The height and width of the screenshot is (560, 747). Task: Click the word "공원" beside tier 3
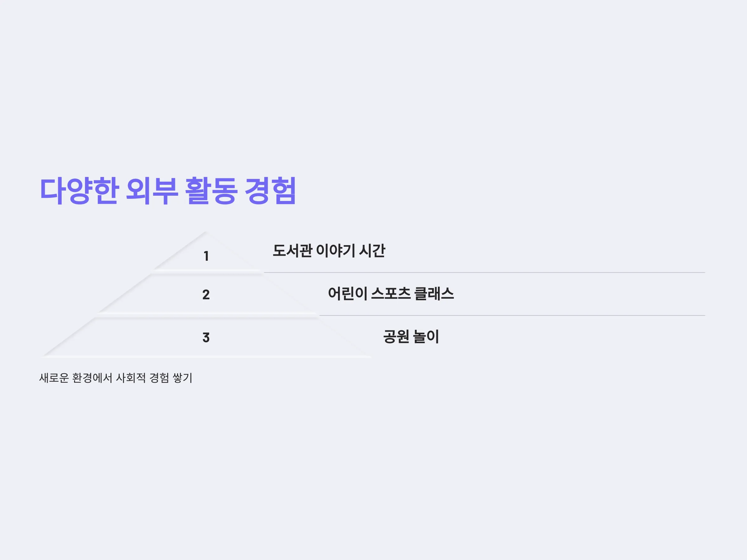coord(396,337)
